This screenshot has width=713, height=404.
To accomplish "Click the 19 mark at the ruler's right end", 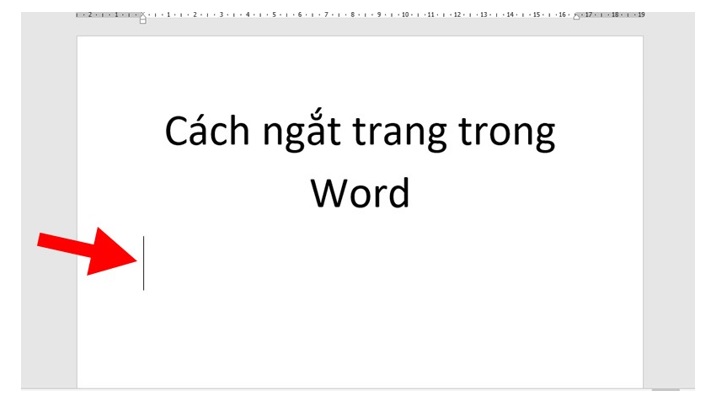I will tap(640, 15).
